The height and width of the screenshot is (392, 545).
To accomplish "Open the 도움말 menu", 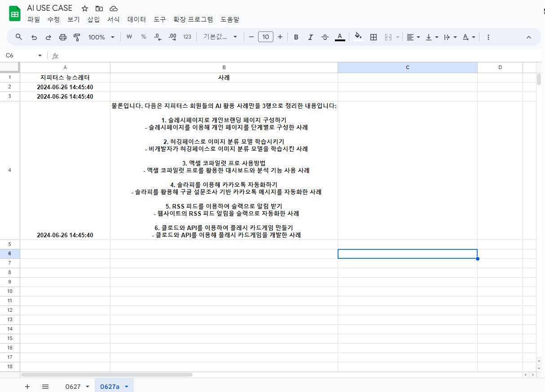I will 230,19.
